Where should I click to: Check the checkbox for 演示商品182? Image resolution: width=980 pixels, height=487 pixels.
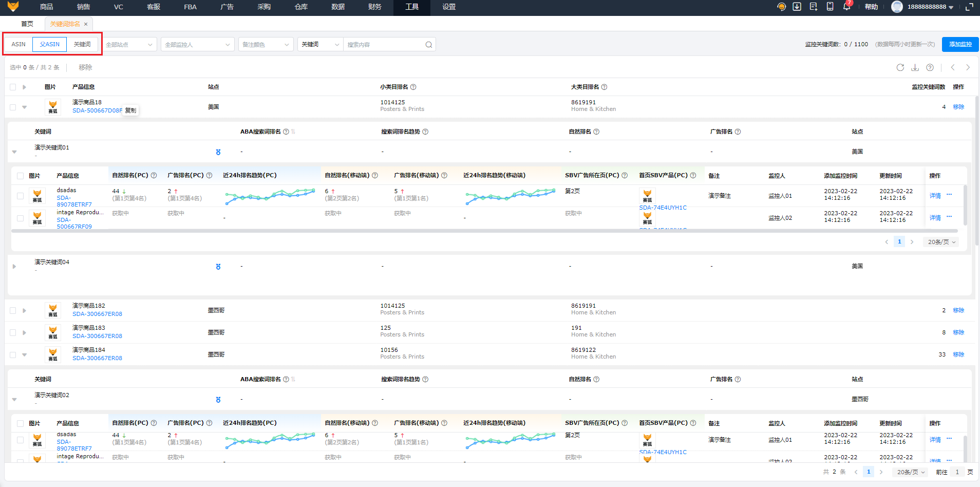point(13,310)
